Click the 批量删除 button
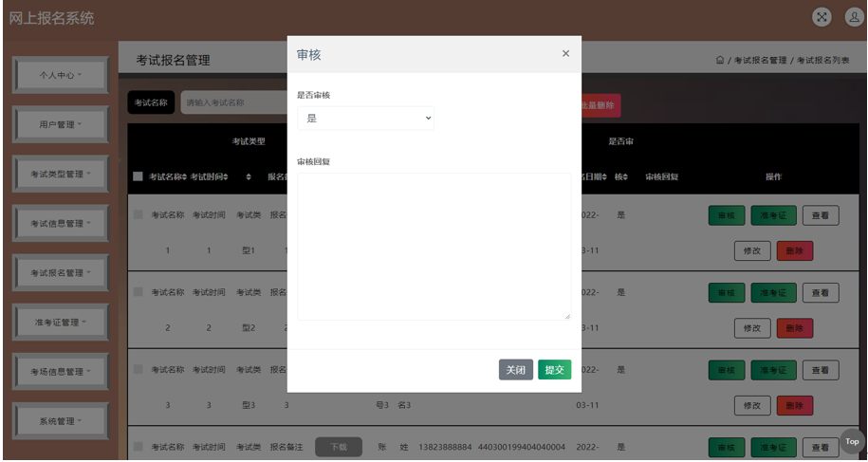868x462 pixels. coord(600,105)
